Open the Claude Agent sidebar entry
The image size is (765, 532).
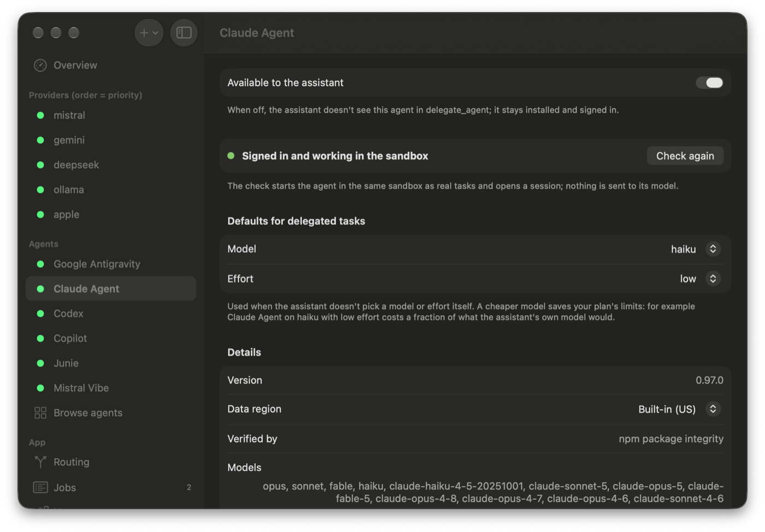pos(111,289)
